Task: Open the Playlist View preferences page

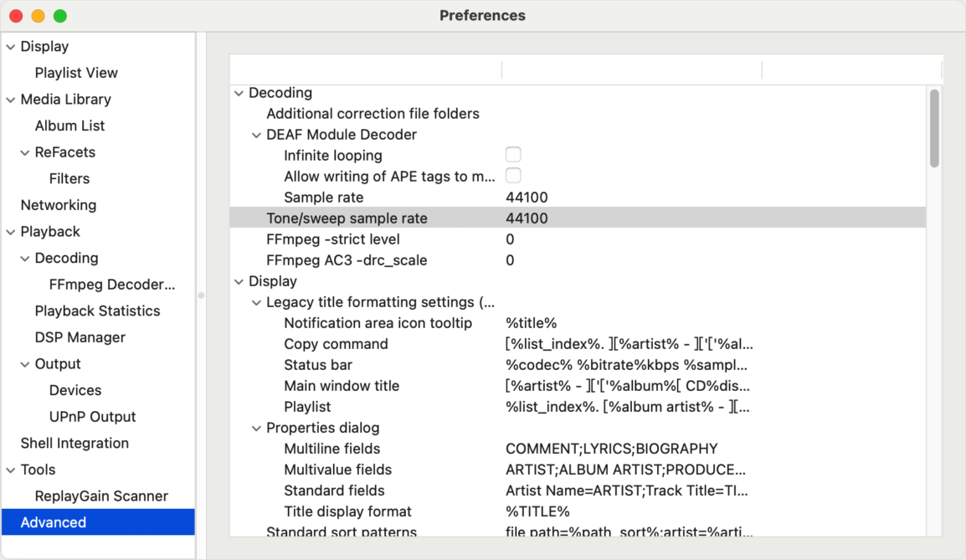Action: tap(76, 73)
